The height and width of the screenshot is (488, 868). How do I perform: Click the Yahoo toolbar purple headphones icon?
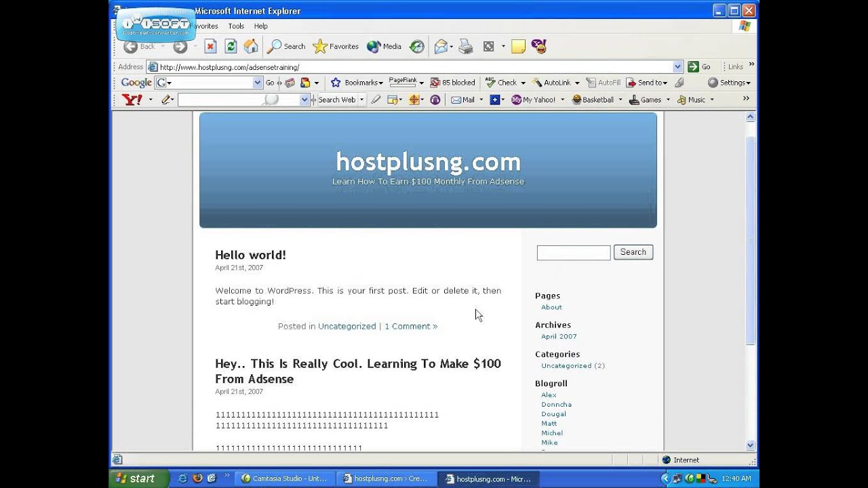pyautogui.click(x=435, y=100)
